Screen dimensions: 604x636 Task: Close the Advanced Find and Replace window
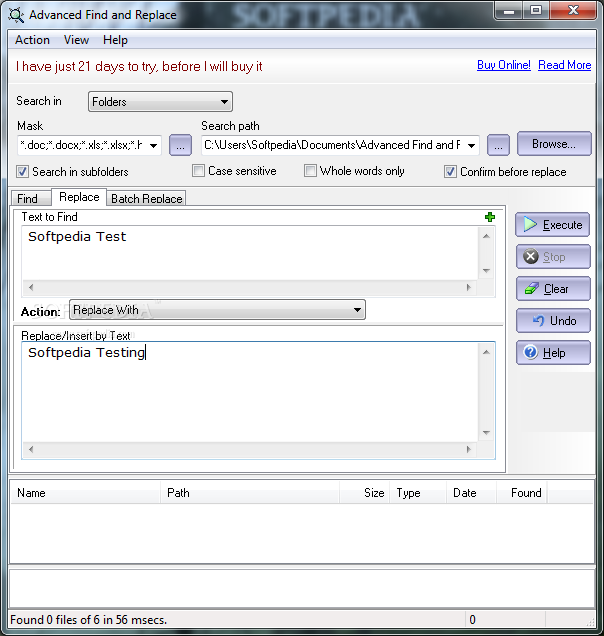[573, 11]
